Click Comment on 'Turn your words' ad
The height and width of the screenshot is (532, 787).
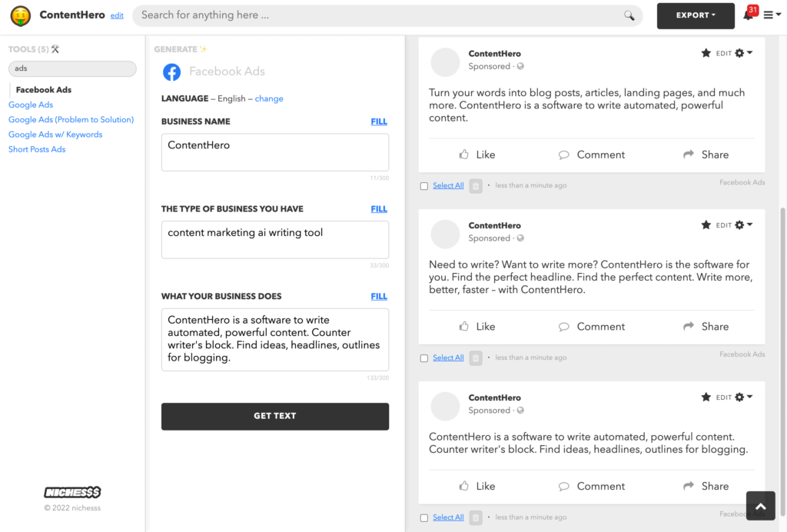pyautogui.click(x=592, y=155)
